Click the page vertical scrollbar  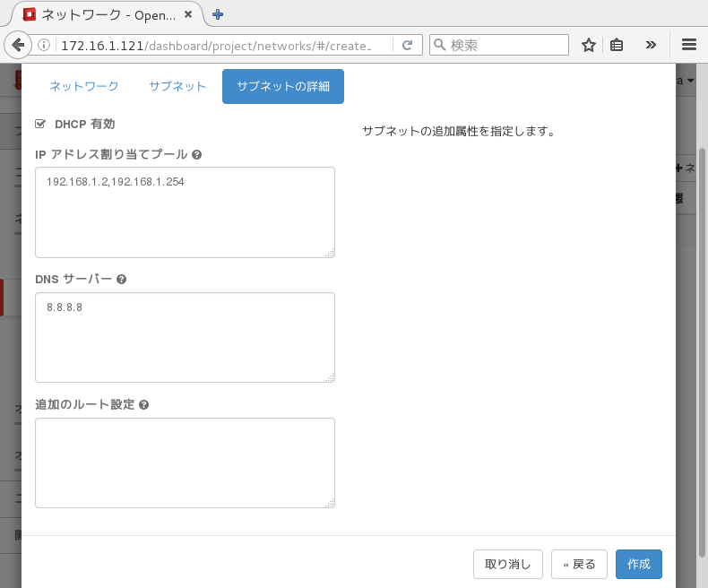702,352
